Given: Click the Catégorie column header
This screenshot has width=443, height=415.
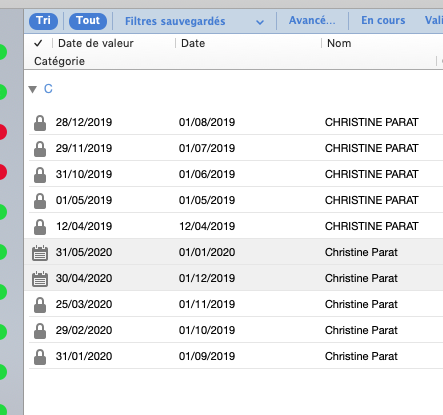Looking at the screenshot, I should 59,61.
